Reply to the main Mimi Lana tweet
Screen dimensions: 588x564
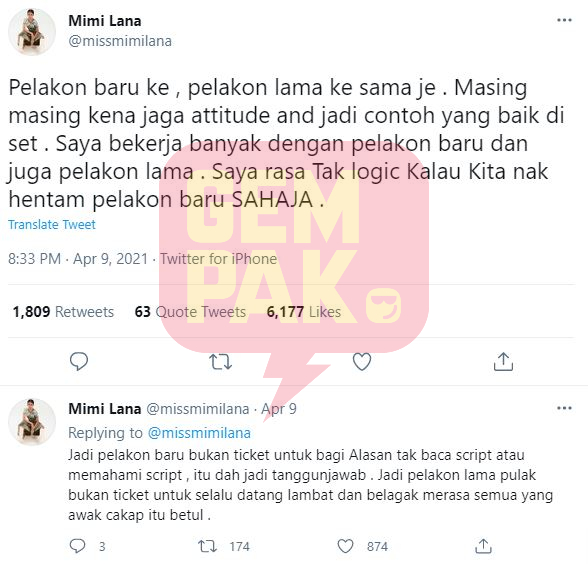(x=79, y=362)
